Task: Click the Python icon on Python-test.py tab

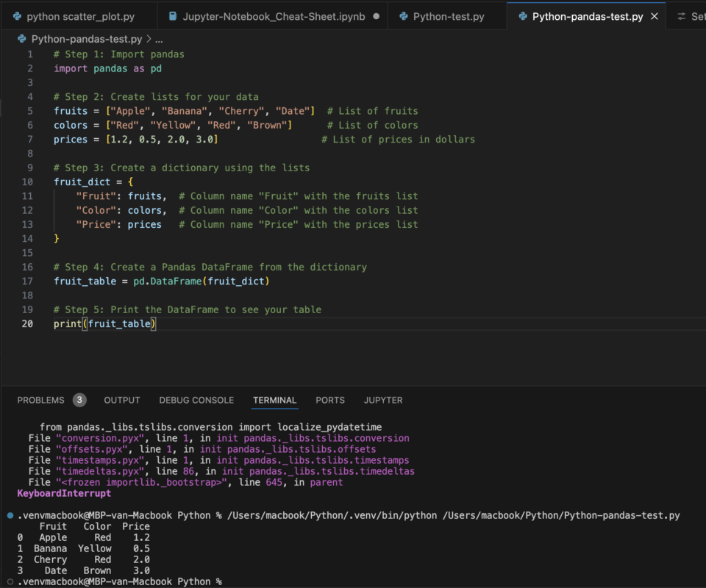Action: coord(402,16)
